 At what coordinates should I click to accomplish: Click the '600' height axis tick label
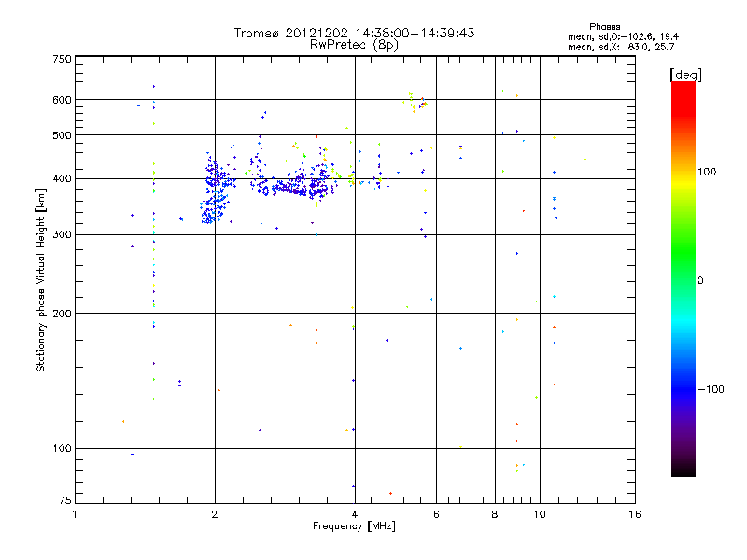62,100
